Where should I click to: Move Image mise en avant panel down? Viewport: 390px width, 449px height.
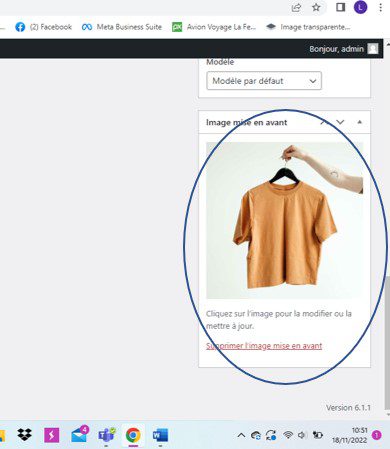(340, 122)
